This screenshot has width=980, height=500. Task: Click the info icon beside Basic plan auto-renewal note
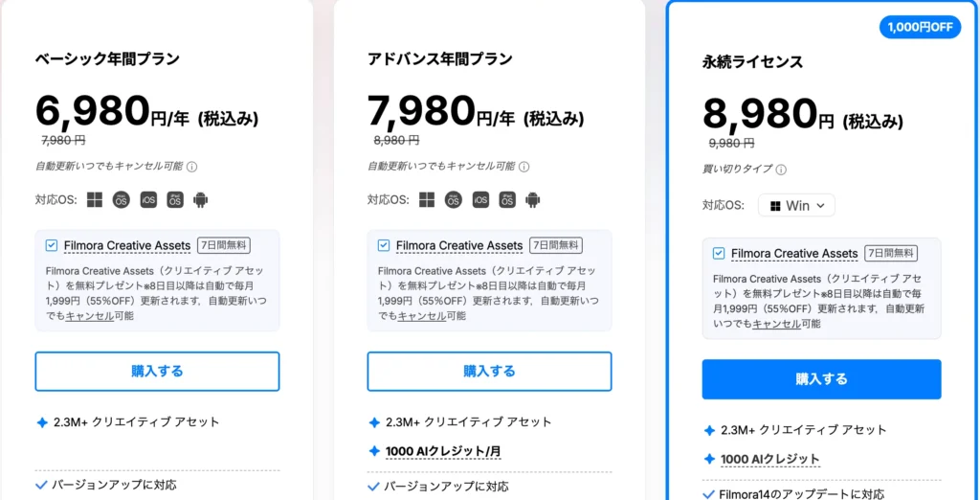192,167
